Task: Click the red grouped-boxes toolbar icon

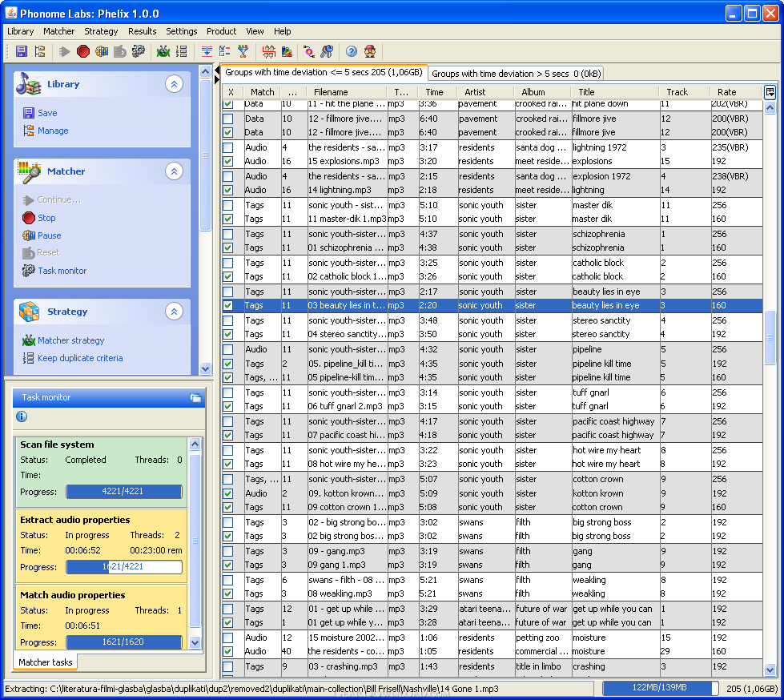Action: click(x=268, y=51)
